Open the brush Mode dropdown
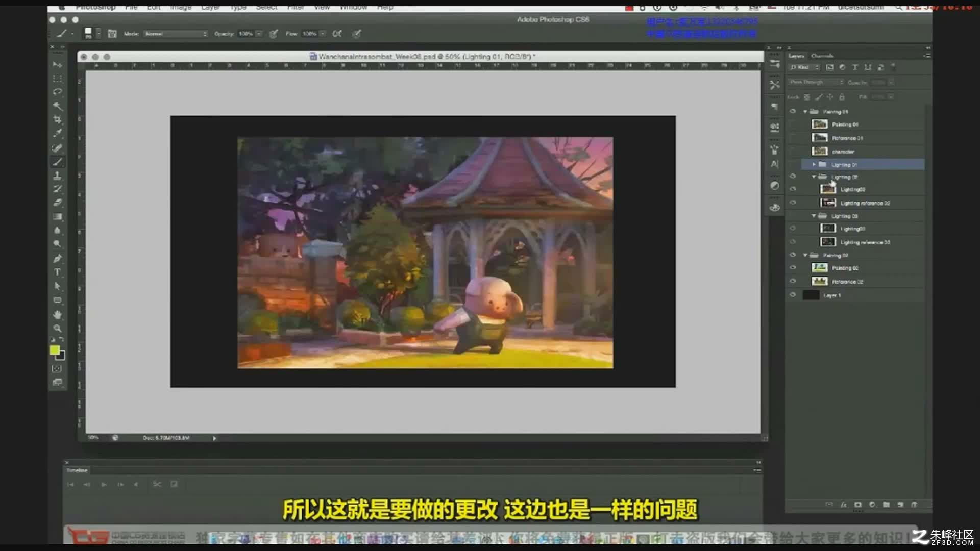 coord(176,34)
